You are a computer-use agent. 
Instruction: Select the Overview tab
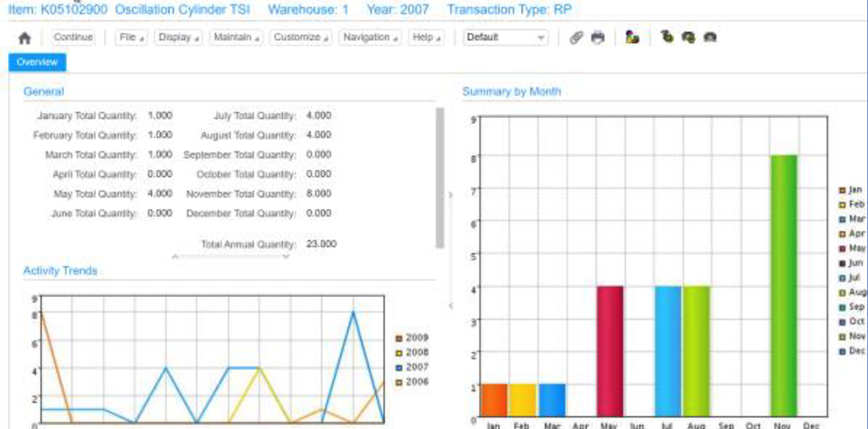tap(36, 62)
